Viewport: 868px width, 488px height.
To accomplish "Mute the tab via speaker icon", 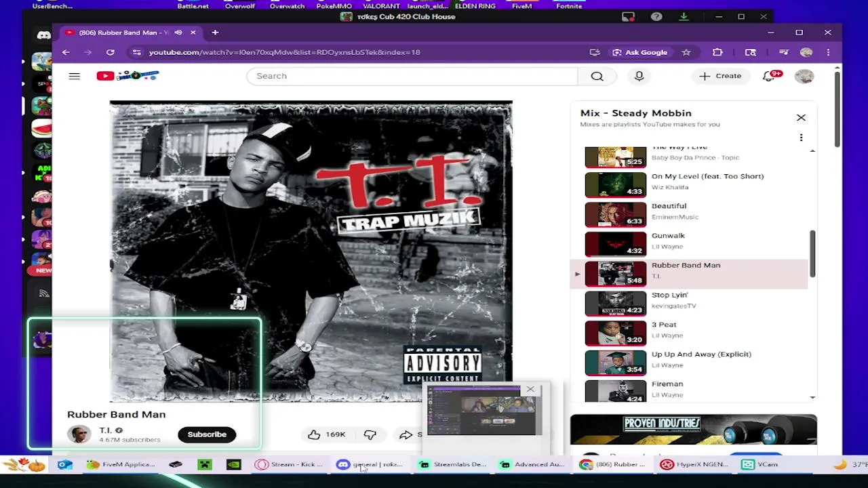I will (x=178, y=33).
